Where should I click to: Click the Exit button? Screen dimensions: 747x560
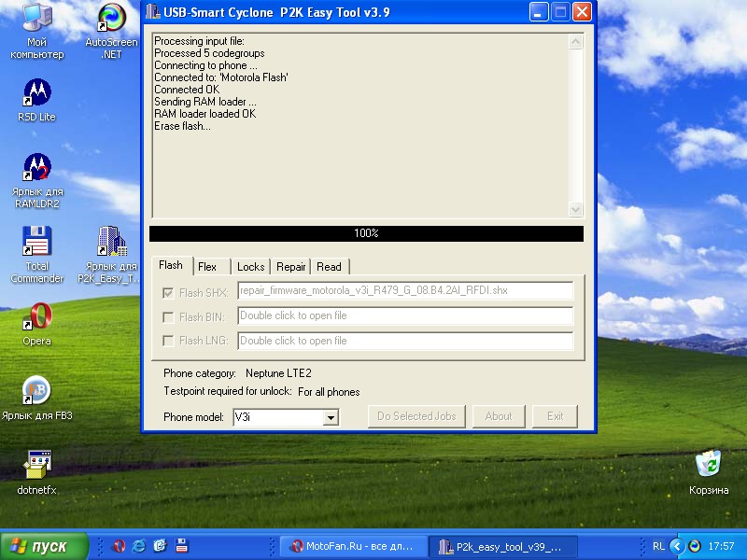click(555, 416)
